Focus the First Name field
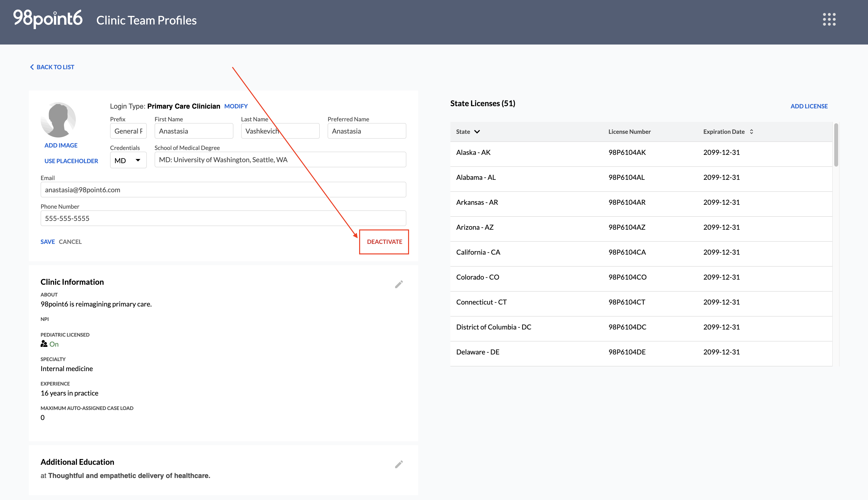 (194, 131)
